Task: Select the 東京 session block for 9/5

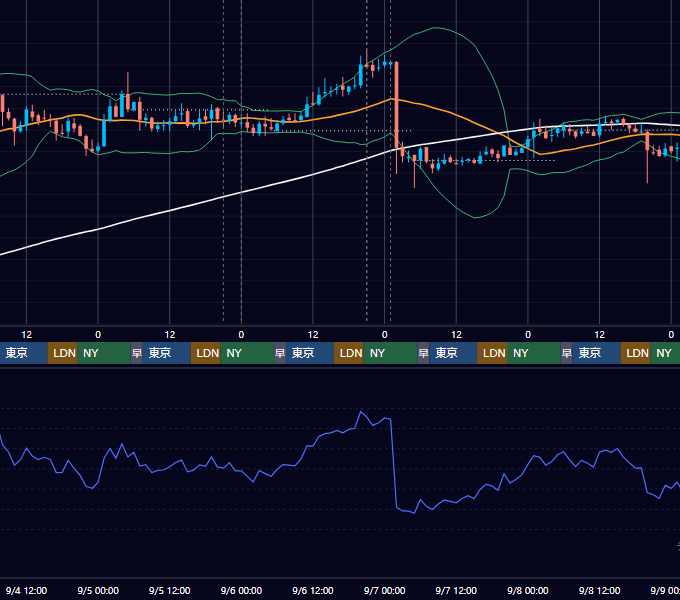Action: (x=167, y=353)
